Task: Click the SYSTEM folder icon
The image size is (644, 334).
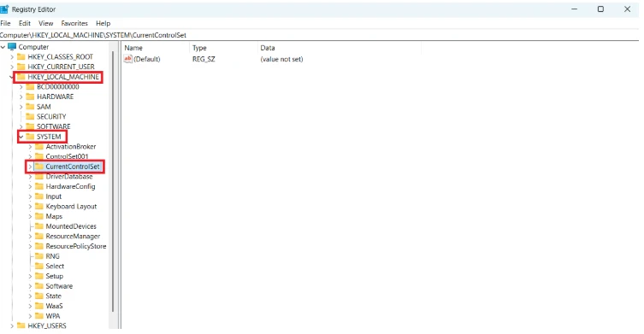Action: click(x=30, y=137)
